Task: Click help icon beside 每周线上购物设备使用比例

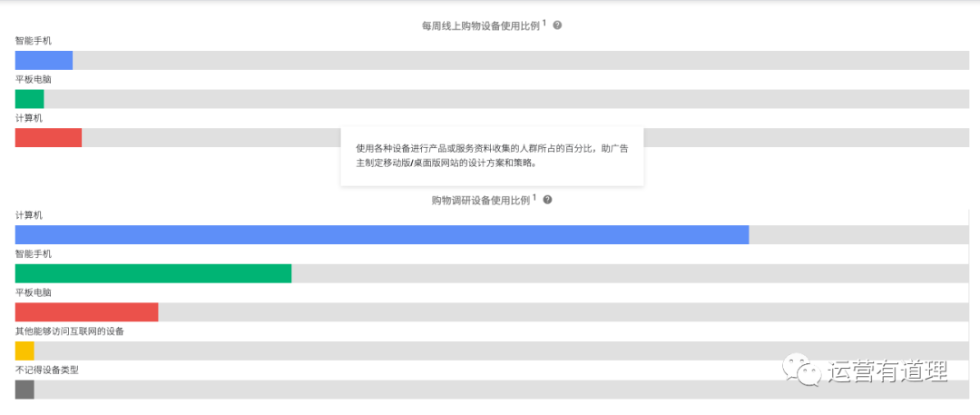Action: [x=557, y=25]
